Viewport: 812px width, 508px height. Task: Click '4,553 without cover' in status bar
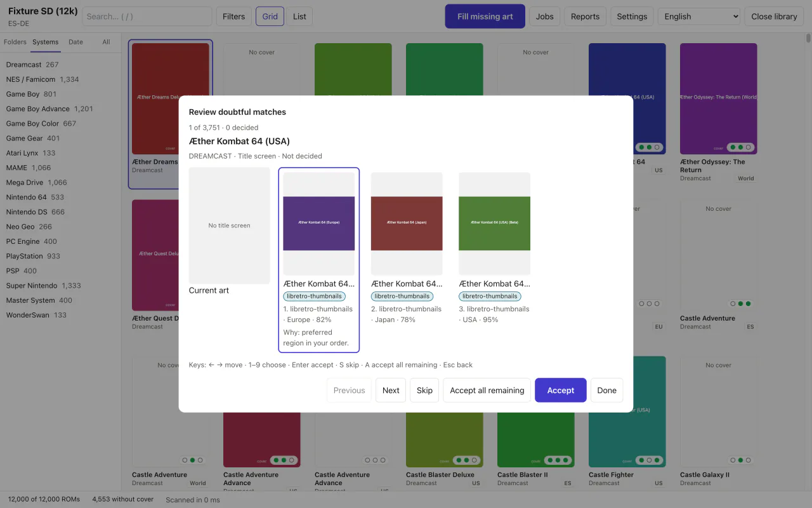tap(122, 499)
